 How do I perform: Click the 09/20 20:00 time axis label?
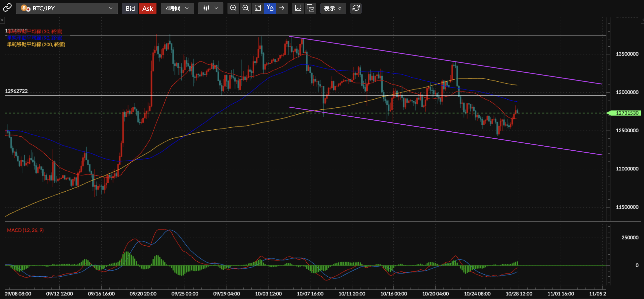tap(143, 294)
